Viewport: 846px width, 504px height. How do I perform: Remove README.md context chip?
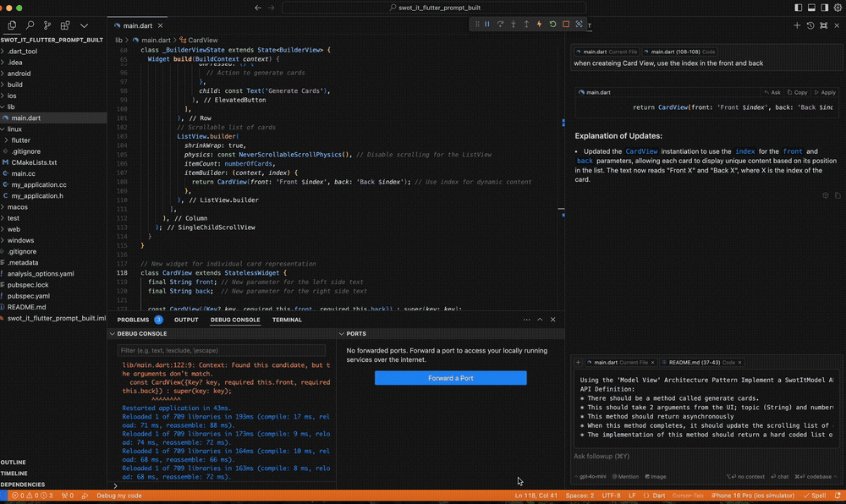(x=739, y=363)
